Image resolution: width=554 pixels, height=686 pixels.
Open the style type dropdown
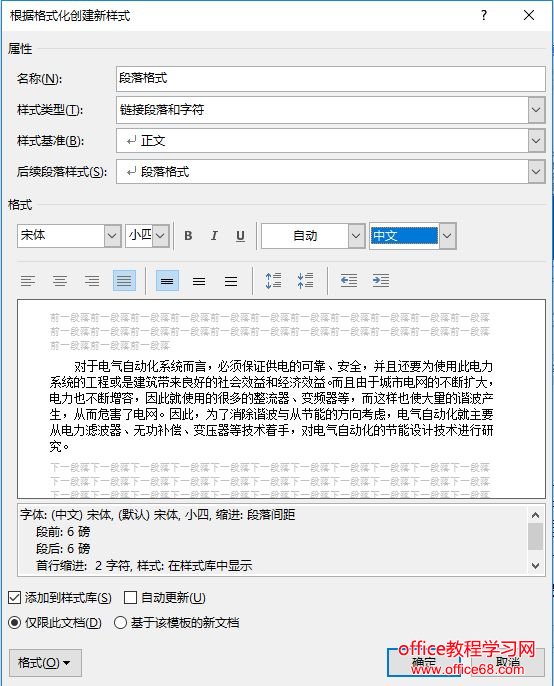pyautogui.click(x=536, y=109)
